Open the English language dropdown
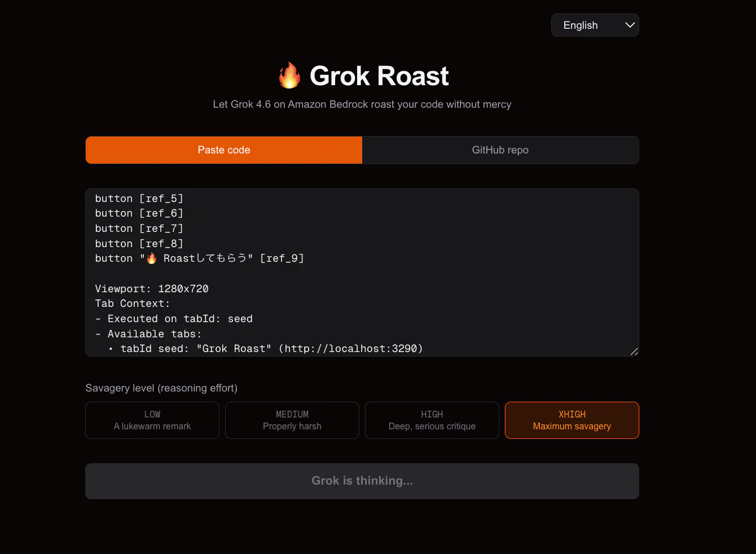 pyautogui.click(x=595, y=25)
